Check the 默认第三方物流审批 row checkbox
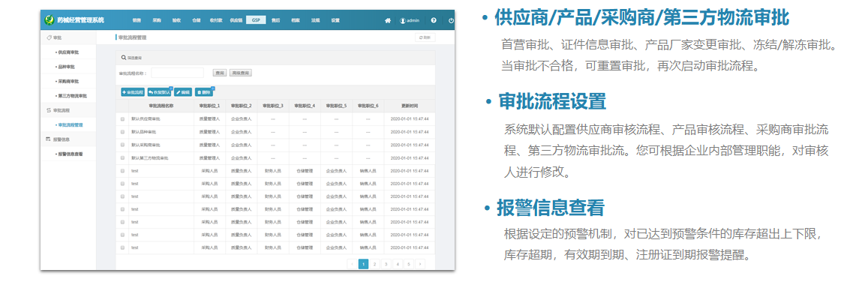868x285 pixels. coord(122,157)
